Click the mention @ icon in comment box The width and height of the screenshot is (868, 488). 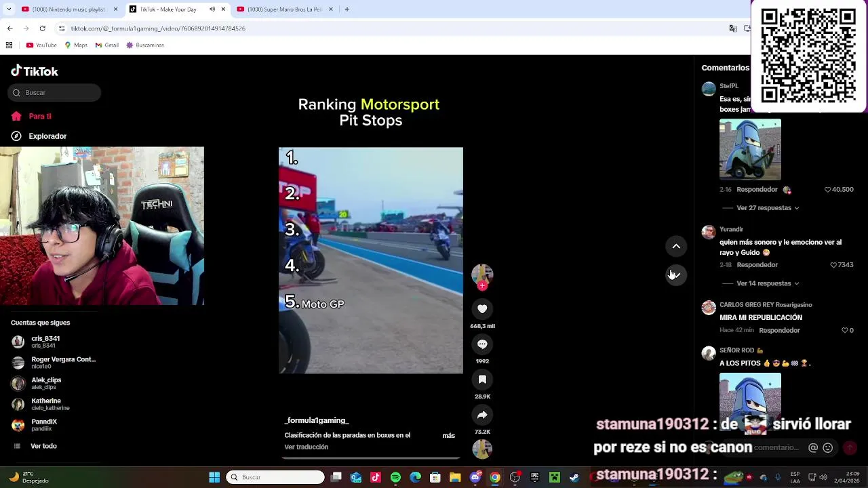(813, 448)
